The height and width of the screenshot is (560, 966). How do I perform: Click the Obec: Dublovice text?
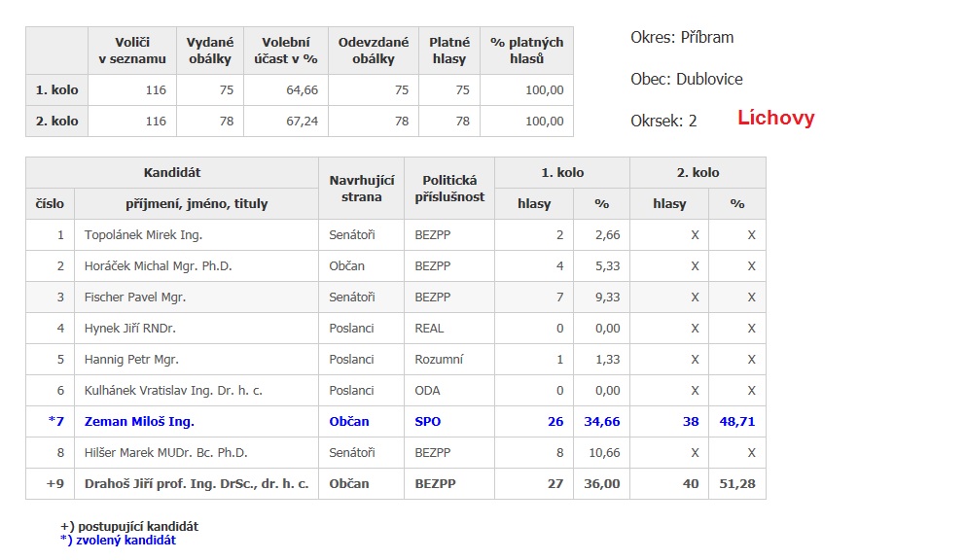[x=686, y=79]
